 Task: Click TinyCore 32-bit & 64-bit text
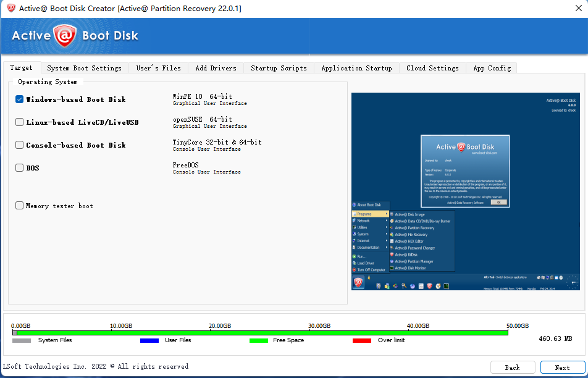217,142
